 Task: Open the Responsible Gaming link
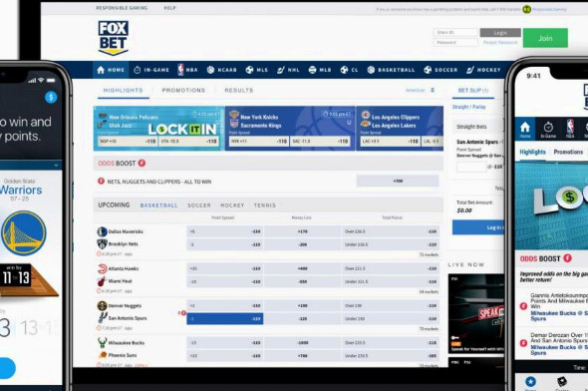(122, 8)
